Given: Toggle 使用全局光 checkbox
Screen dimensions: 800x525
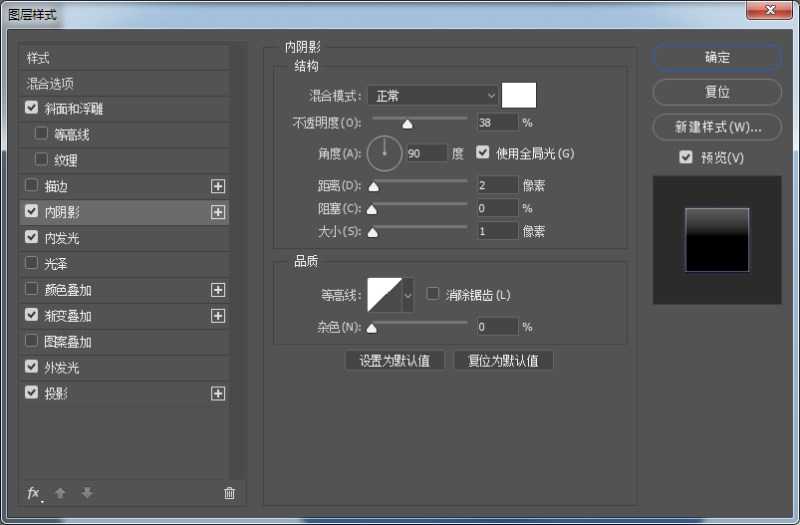Looking at the screenshot, I should click(484, 153).
